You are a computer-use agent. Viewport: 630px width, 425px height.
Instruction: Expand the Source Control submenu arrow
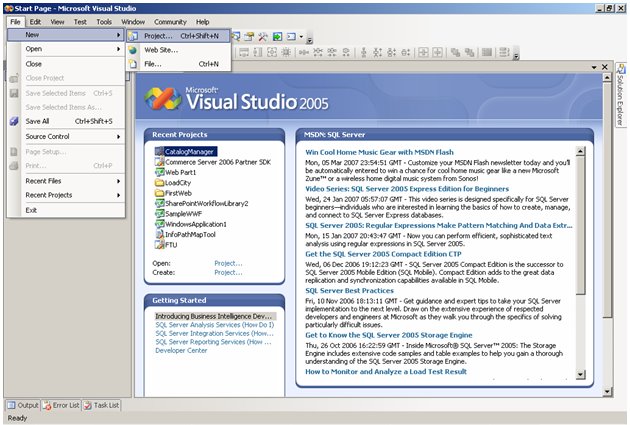point(119,137)
